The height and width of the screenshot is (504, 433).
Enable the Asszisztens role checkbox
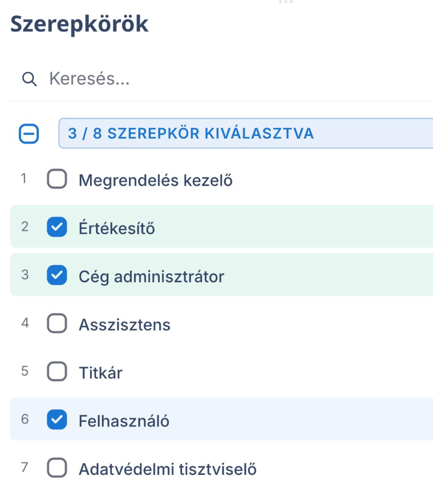click(57, 325)
